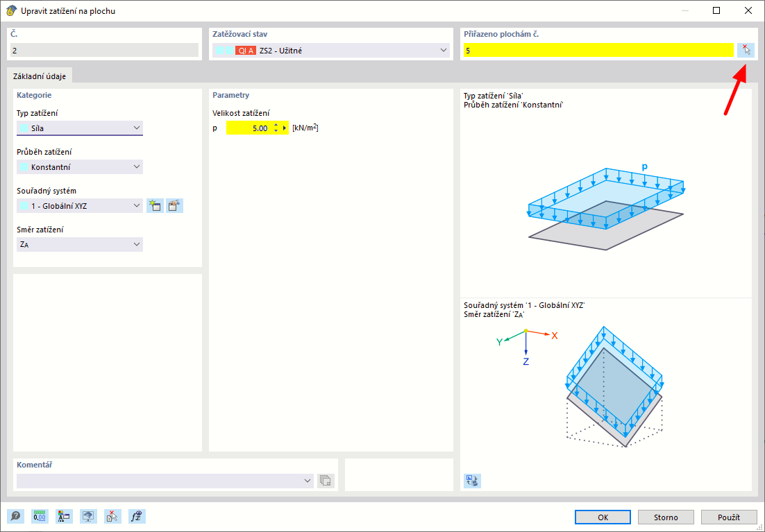The image size is (765, 532).
Task: Click the 'Přiřazeno plochám č.' heading
Action: pos(501,34)
